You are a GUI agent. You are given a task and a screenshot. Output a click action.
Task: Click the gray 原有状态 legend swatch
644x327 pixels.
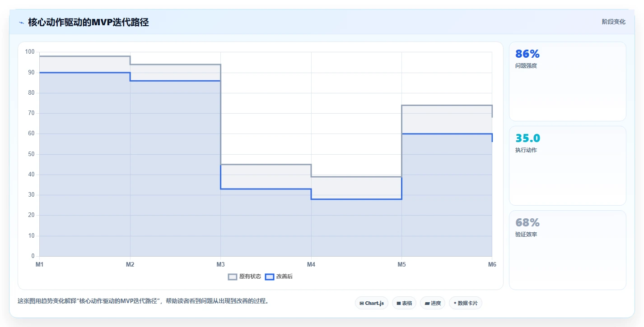(x=233, y=276)
